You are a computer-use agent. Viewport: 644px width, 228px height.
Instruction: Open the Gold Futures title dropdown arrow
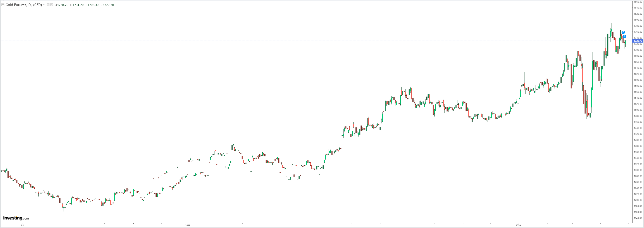pos(44,5)
